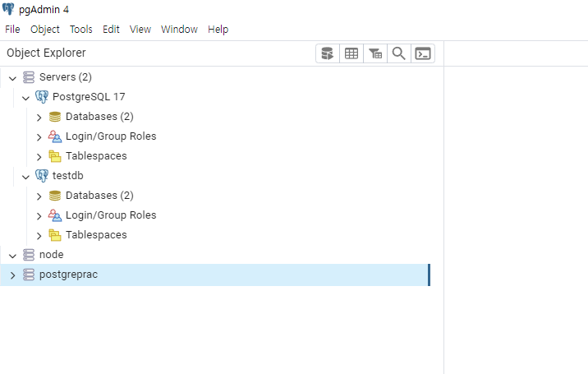Click the View Data table icon
Image resolution: width=588 pixels, height=374 pixels.
(351, 53)
